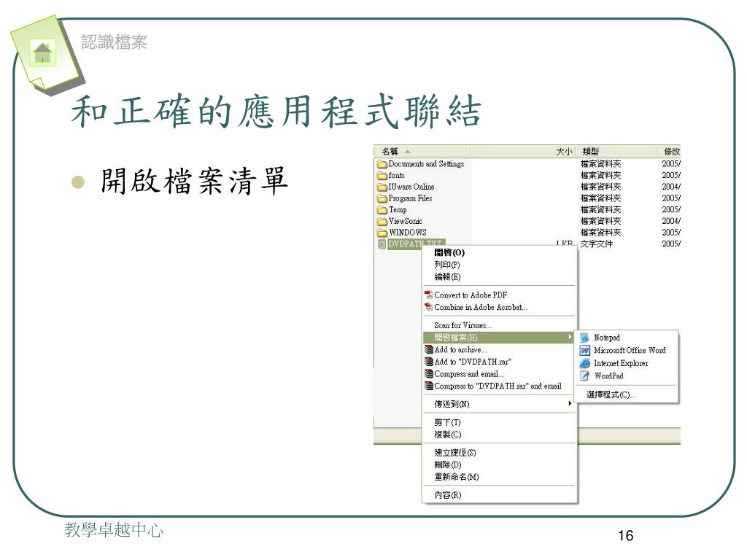This screenshot has height=560, width=747.
Task: Select the ViewSonic folder icon
Action: pyautogui.click(x=382, y=222)
